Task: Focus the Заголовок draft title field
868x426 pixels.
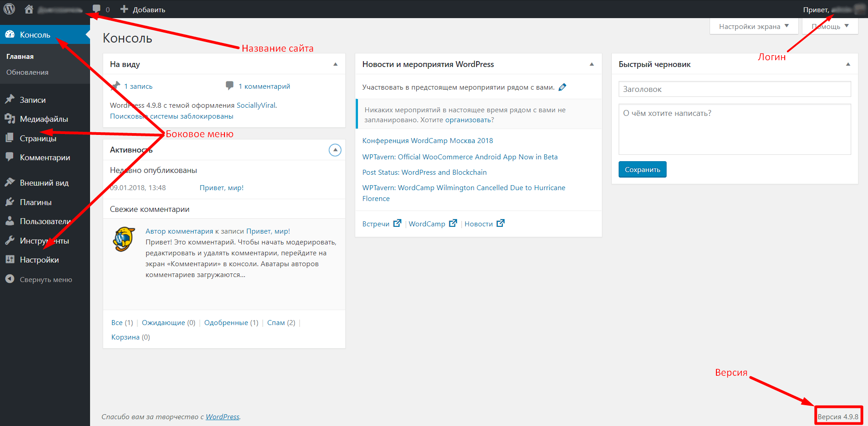Action: point(734,89)
